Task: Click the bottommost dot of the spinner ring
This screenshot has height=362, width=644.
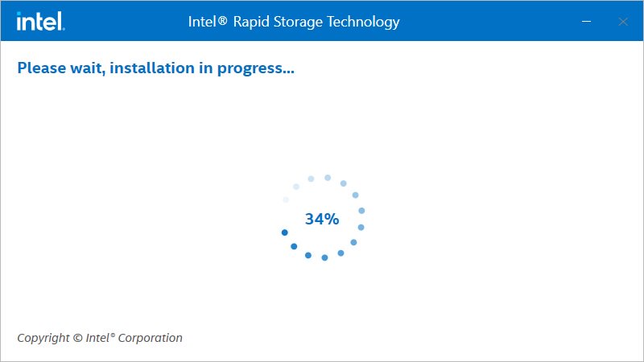Action: click(x=324, y=257)
